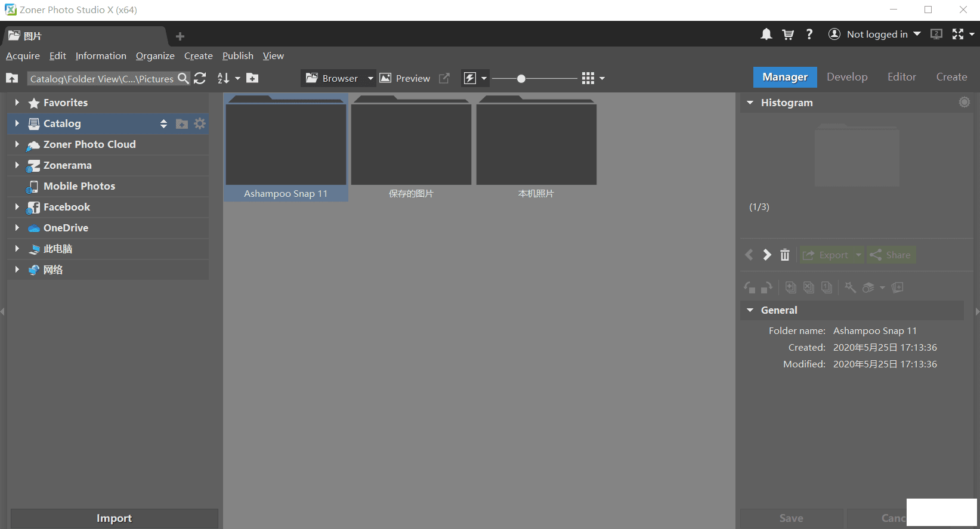Expand the Catalog tree node
The width and height of the screenshot is (980, 529).
click(17, 123)
